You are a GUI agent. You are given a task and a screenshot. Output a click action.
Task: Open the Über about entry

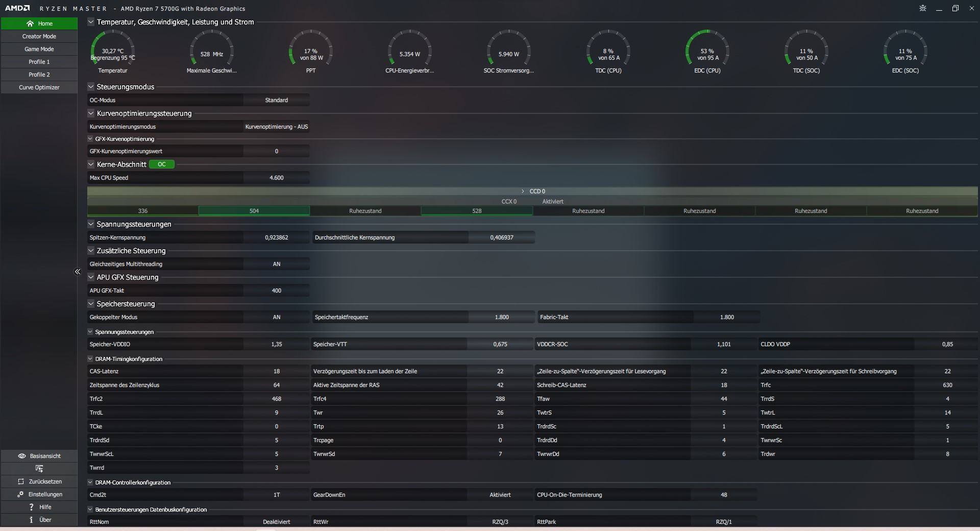coord(39,520)
